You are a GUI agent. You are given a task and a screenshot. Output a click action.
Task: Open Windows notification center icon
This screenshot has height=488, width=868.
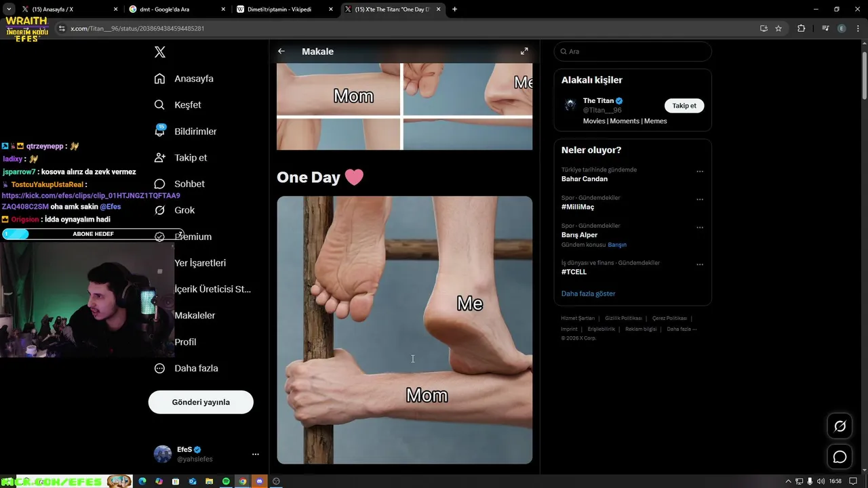click(x=853, y=481)
